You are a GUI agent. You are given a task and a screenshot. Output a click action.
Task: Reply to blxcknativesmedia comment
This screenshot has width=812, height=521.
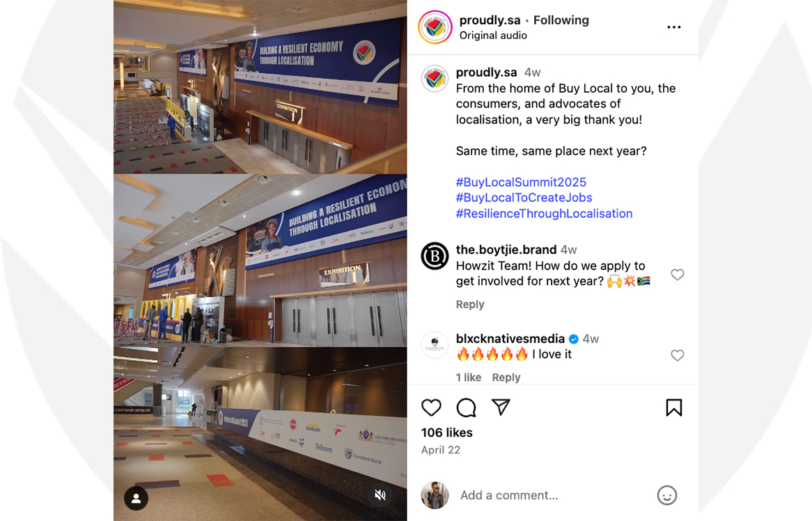(x=506, y=378)
